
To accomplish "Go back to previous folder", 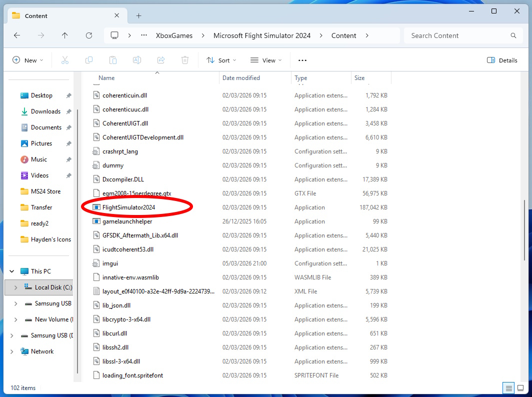I will [17, 35].
